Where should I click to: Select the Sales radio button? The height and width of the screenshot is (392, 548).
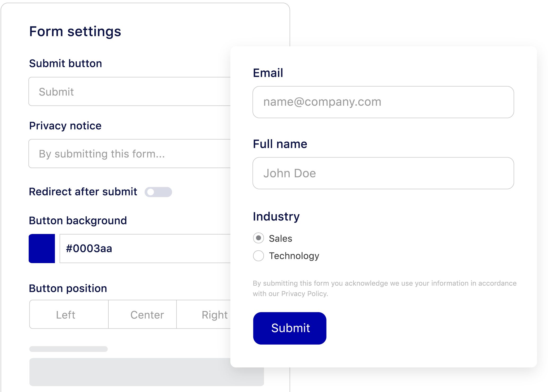259,238
